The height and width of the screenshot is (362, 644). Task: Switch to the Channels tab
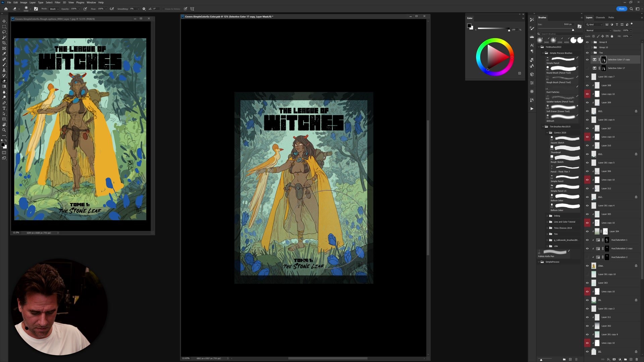click(x=600, y=17)
